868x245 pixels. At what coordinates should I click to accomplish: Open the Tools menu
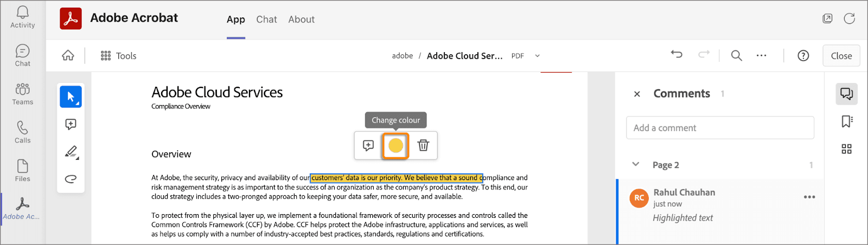pyautogui.click(x=118, y=56)
